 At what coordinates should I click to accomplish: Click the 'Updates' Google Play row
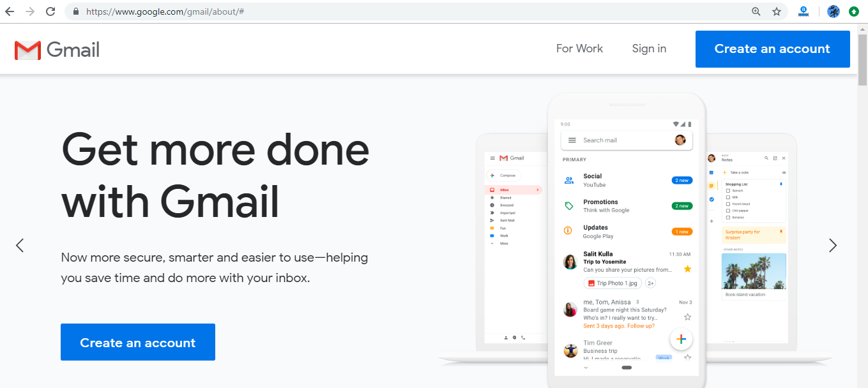coord(627,232)
